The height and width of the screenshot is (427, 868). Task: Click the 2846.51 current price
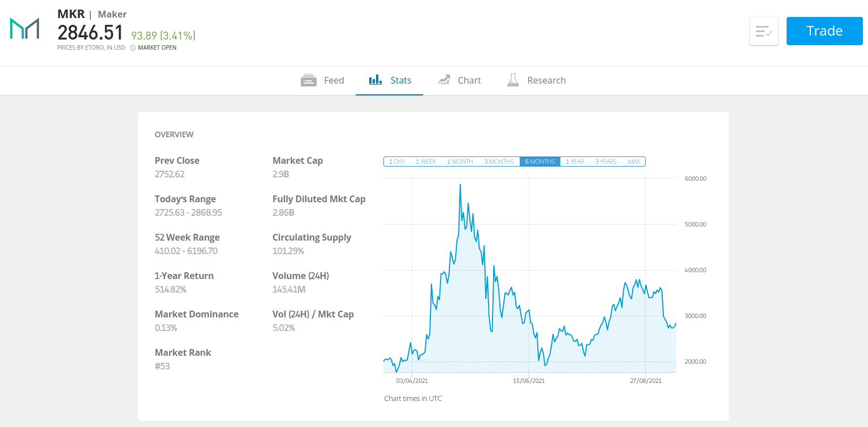pos(90,33)
